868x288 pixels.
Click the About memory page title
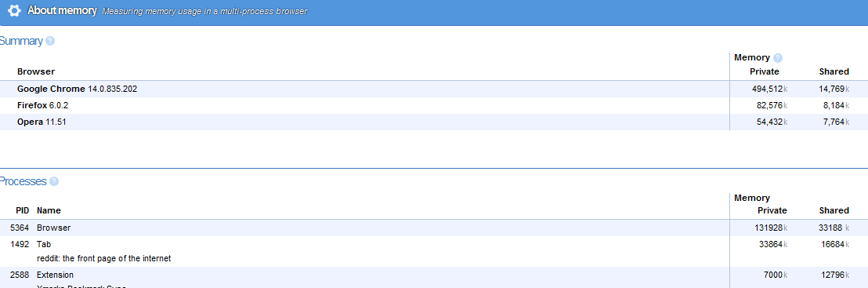pyautogui.click(x=62, y=10)
